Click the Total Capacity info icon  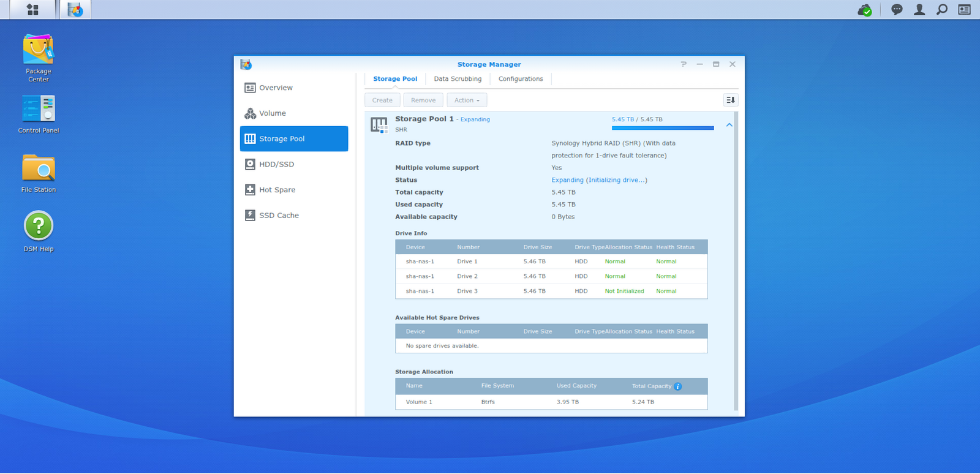click(x=677, y=386)
